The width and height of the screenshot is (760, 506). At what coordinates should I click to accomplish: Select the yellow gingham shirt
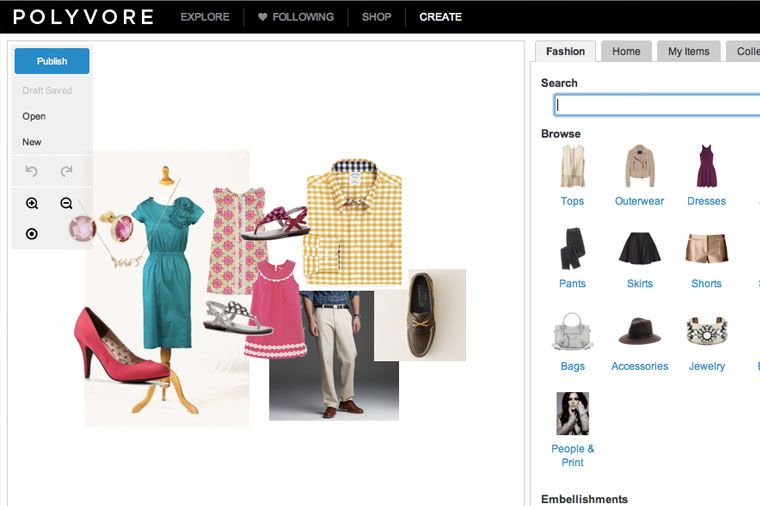point(354,223)
